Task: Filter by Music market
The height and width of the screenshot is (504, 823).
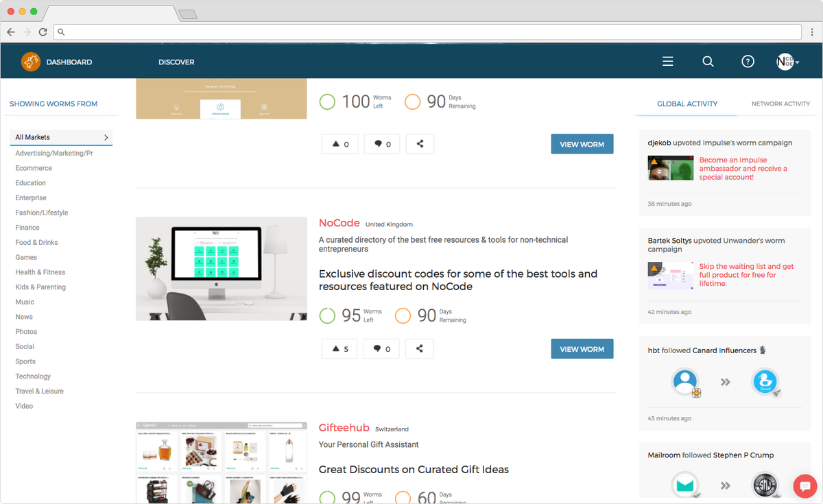Action: click(25, 302)
